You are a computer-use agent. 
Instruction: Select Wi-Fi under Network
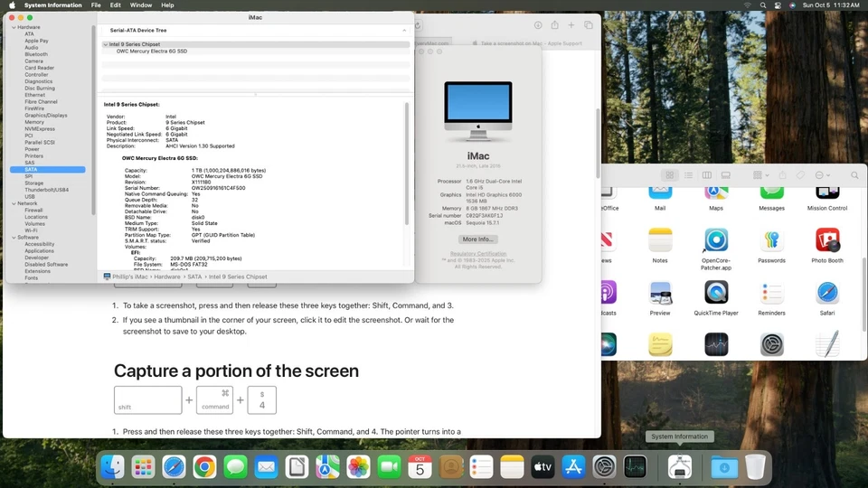pos(31,230)
